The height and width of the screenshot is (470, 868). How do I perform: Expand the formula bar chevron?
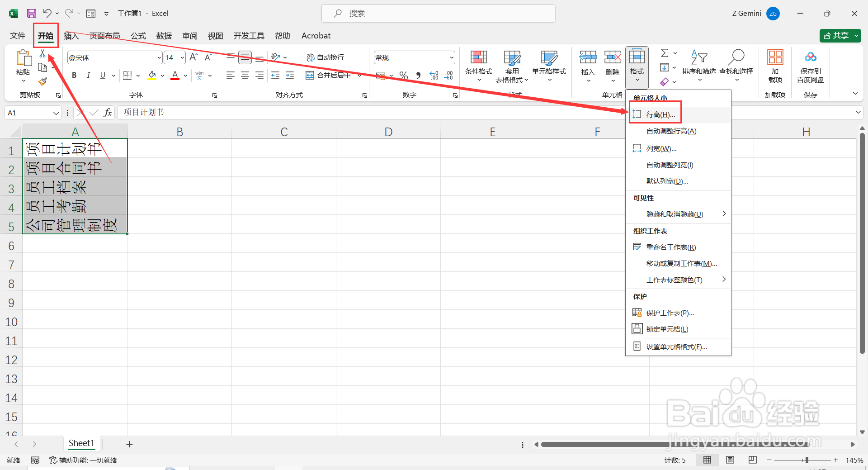click(858, 112)
